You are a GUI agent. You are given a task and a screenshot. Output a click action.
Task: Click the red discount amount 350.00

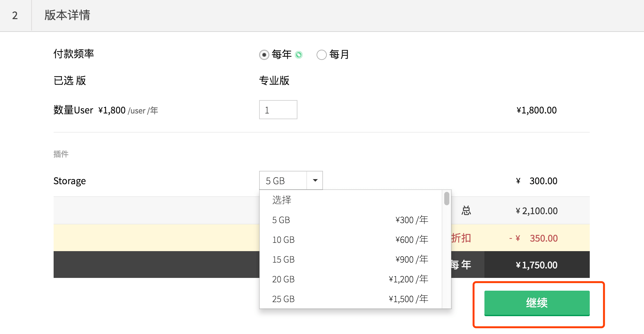[x=543, y=238]
